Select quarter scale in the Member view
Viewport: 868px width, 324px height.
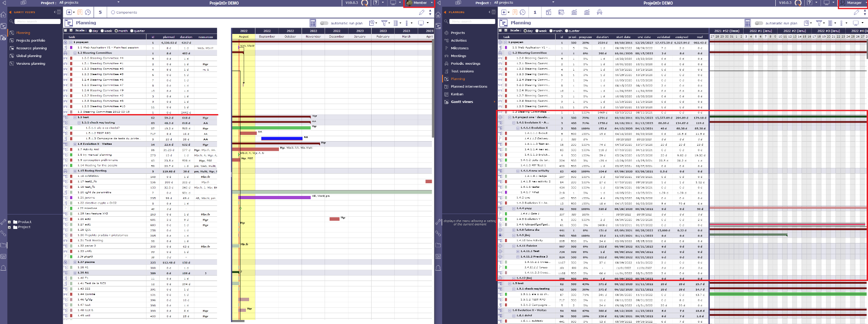[x=132, y=31]
